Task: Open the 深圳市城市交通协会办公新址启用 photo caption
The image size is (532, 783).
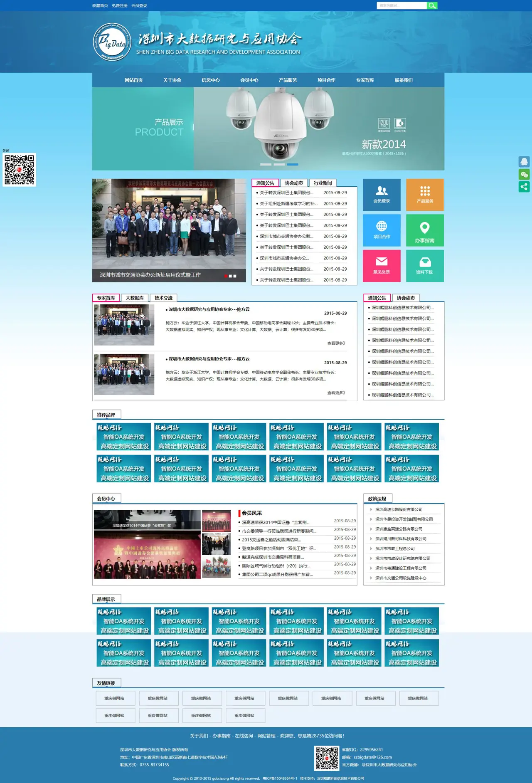Action: 150,275
